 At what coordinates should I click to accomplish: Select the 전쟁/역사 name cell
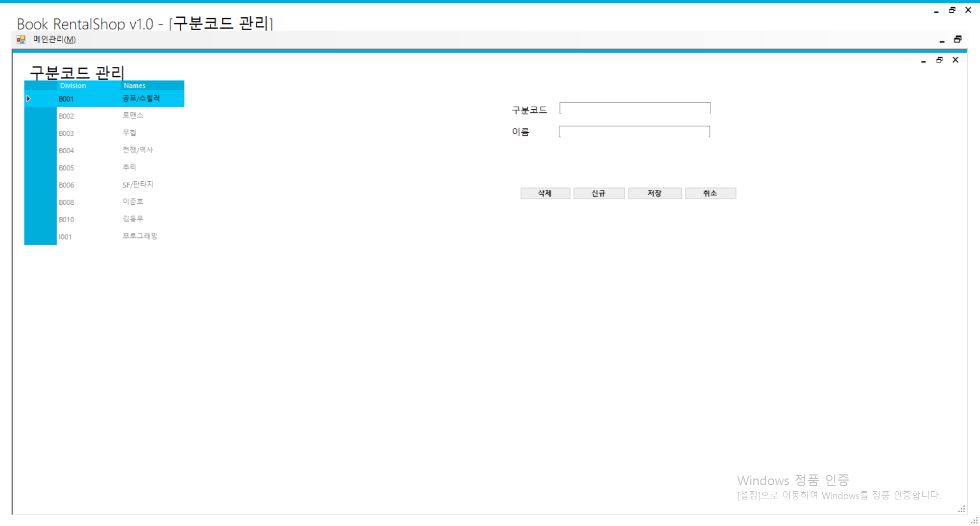[x=153, y=151]
